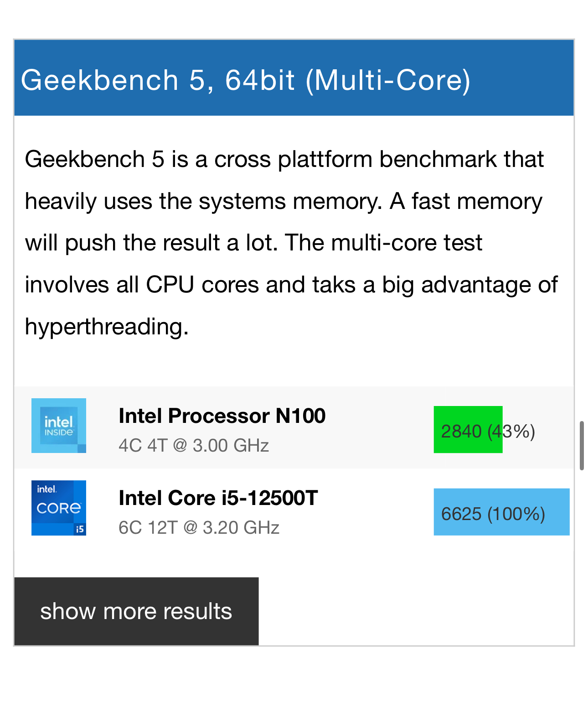Screen dimensions: 588x708
Task: Click the word hyperthreading in the description
Action: [x=106, y=327]
